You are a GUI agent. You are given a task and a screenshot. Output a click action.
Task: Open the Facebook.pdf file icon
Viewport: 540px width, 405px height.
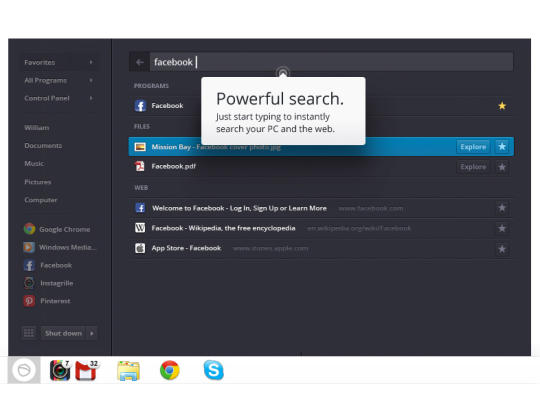tap(140, 166)
